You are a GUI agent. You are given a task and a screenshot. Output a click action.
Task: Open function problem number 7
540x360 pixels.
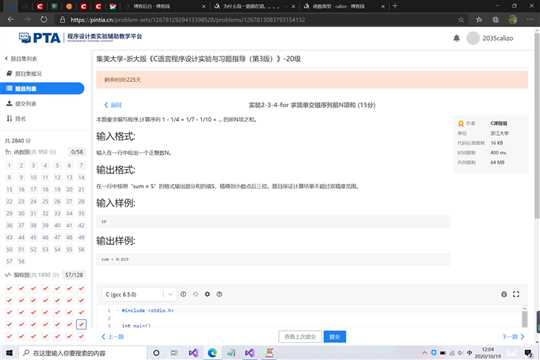tap(81, 165)
